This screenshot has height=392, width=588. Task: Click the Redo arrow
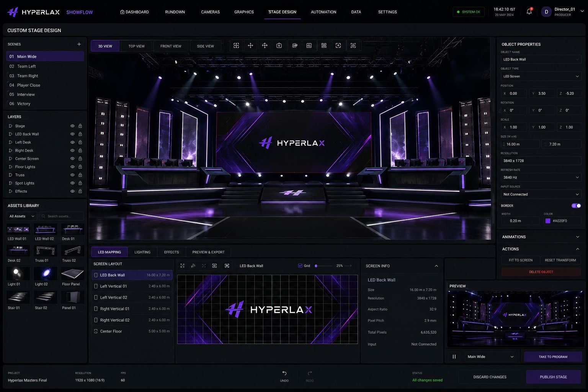pos(310,373)
